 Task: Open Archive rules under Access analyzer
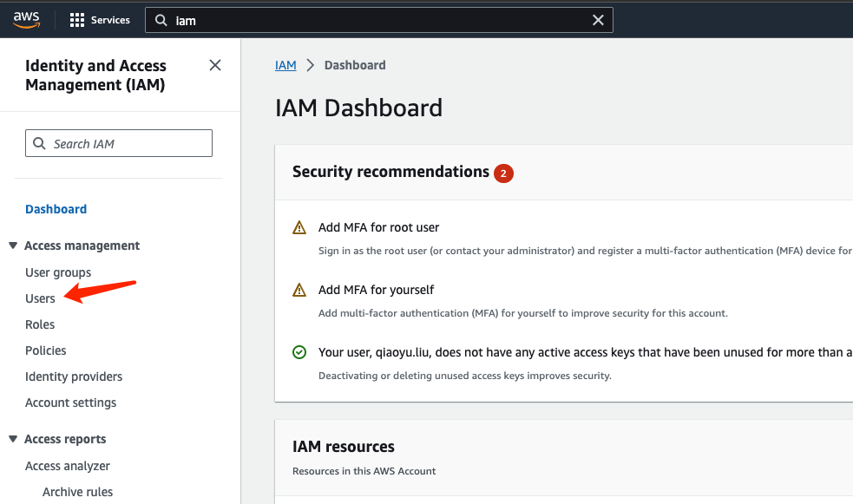[78, 492]
